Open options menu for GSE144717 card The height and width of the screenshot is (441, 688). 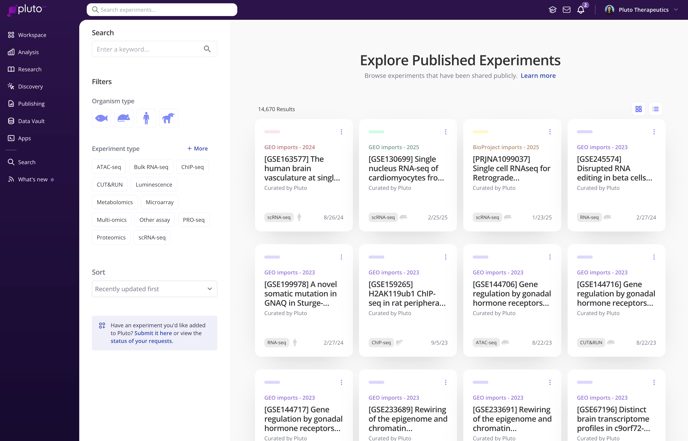click(x=341, y=382)
